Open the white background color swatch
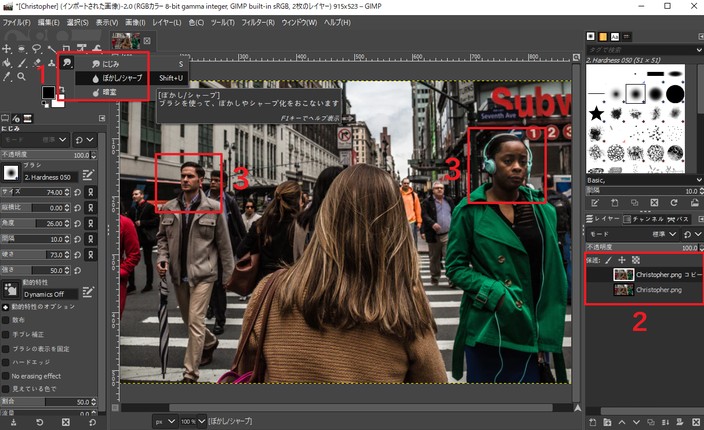This screenshot has height=430, width=704. [58, 102]
